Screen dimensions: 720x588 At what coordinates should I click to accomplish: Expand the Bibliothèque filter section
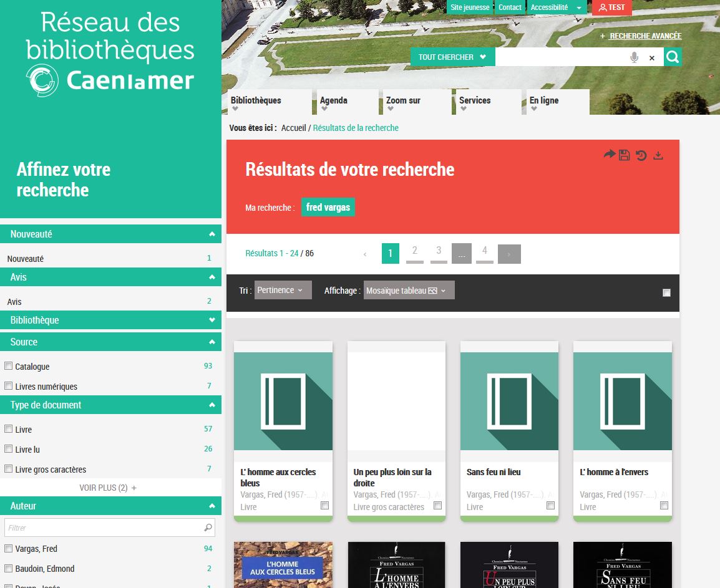(110, 320)
